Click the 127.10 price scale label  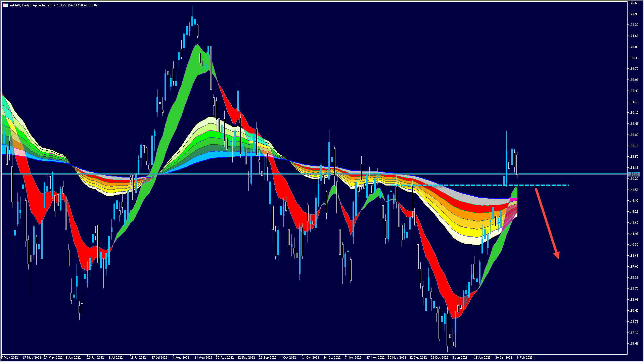pyautogui.click(x=634, y=332)
